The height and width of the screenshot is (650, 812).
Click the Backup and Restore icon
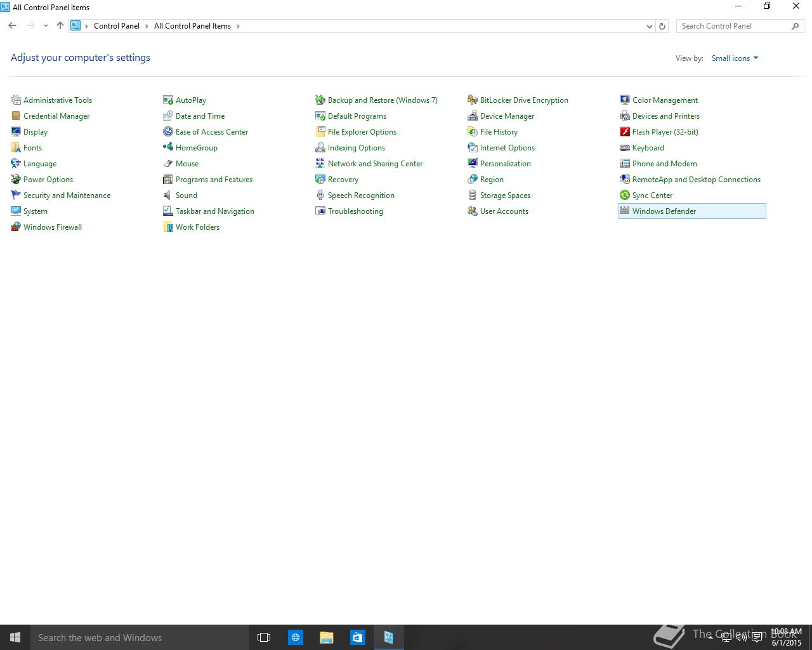pyautogui.click(x=320, y=100)
